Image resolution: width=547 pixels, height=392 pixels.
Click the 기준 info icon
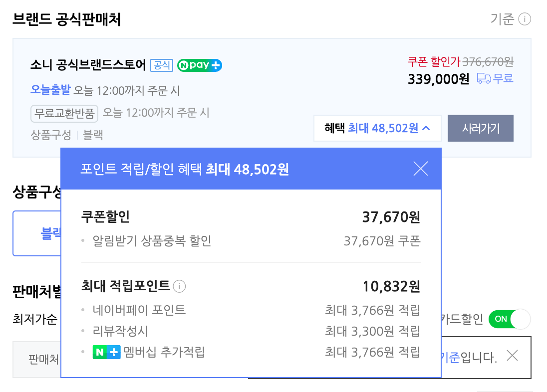[525, 19]
